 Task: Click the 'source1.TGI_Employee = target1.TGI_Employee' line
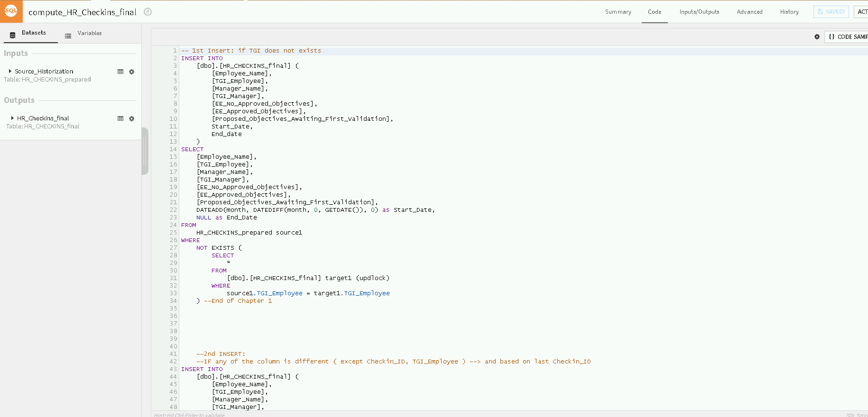click(x=308, y=293)
